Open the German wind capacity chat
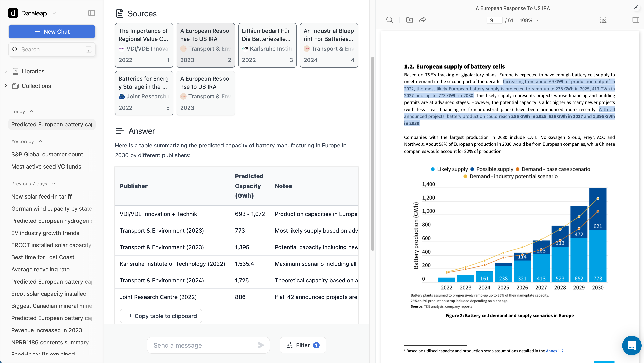This screenshot has width=644, height=363. pyautogui.click(x=51, y=209)
